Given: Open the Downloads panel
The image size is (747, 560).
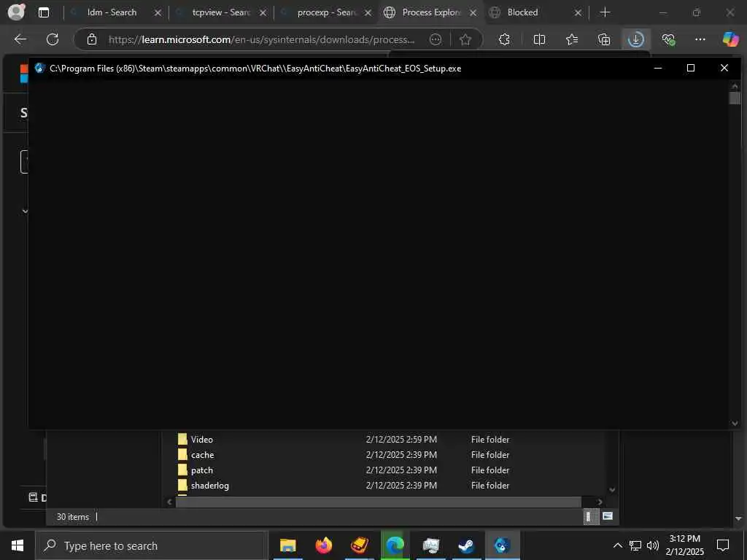Looking at the screenshot, I should pyautogui.click(x=636, y=39).
